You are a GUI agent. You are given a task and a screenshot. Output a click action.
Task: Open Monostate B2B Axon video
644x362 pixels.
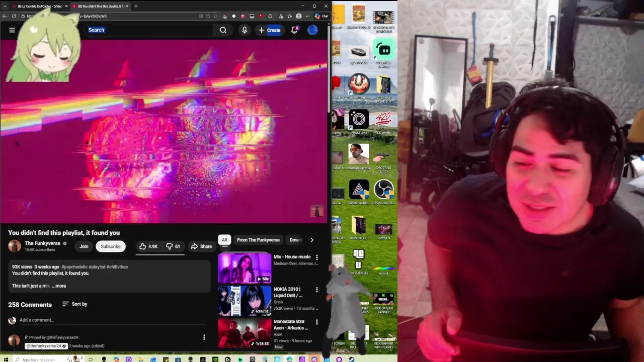coord(245,332)
